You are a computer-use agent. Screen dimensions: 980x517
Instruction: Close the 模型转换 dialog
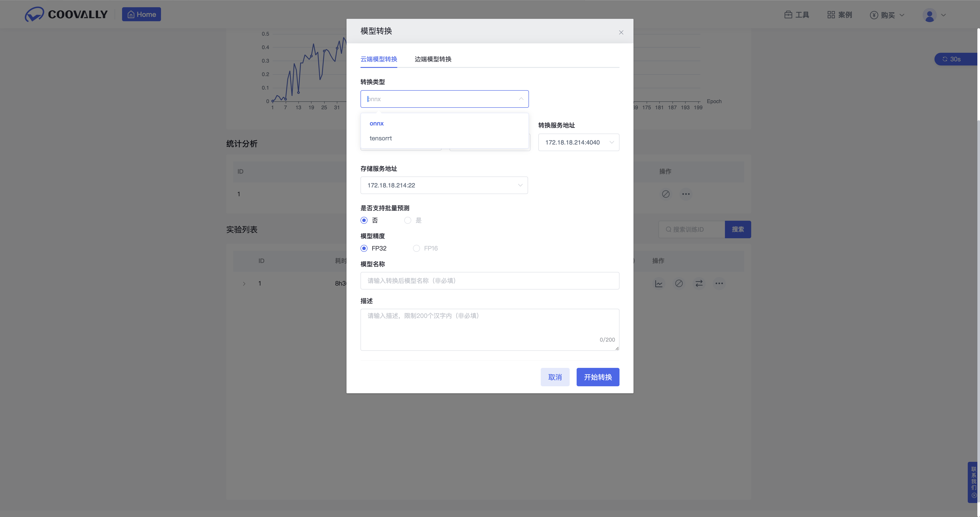[x=621, y=32]
